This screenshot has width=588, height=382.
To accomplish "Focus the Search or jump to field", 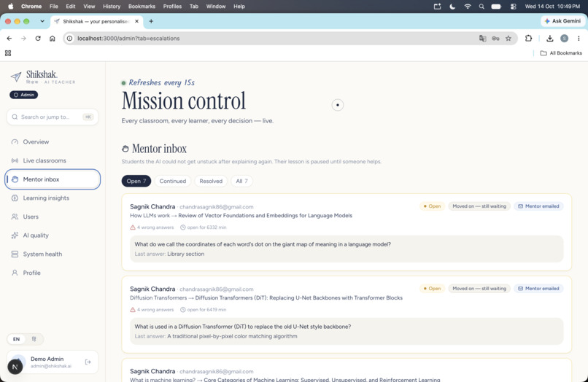I will point(53,117).
